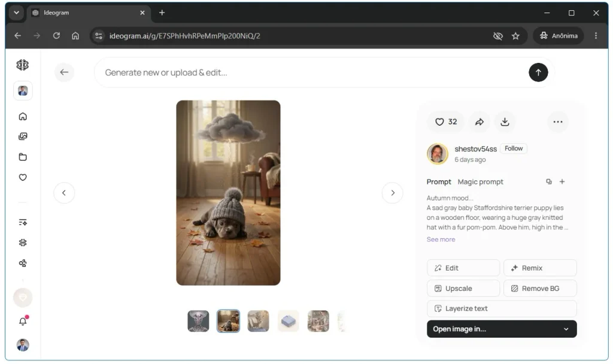
Task: Open a new browser tab
Action: click(162, 13)
